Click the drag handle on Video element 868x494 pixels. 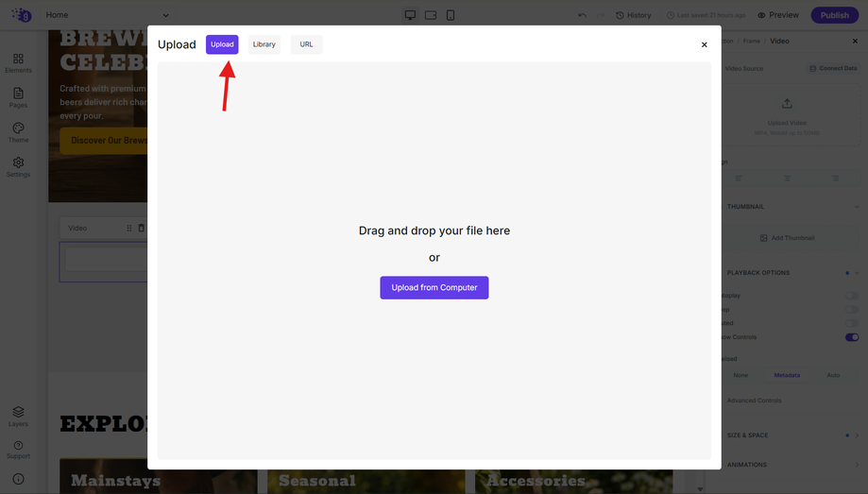pyautogui.click(x=129, y=229)
